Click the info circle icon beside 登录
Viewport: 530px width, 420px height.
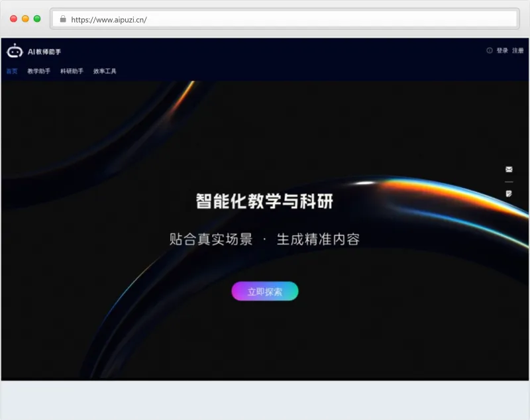click(488, 50)
